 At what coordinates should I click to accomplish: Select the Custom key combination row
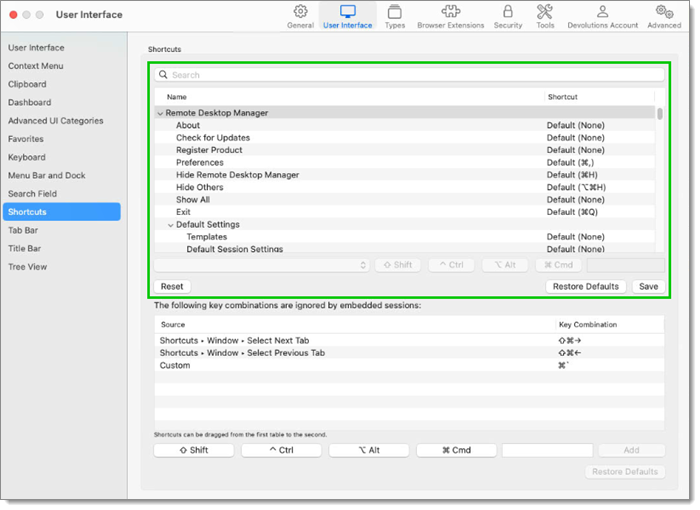click(409, 366)
